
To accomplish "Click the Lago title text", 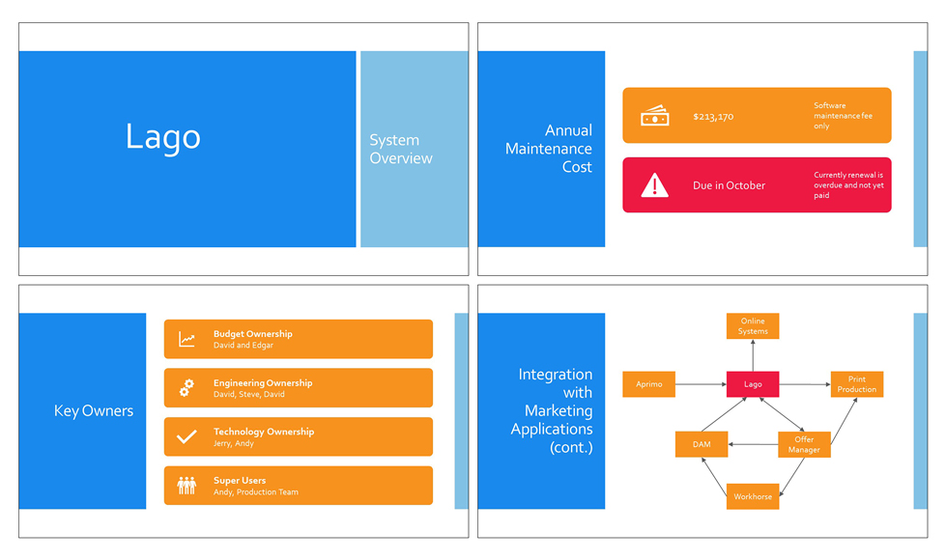I will click(163, 138).
